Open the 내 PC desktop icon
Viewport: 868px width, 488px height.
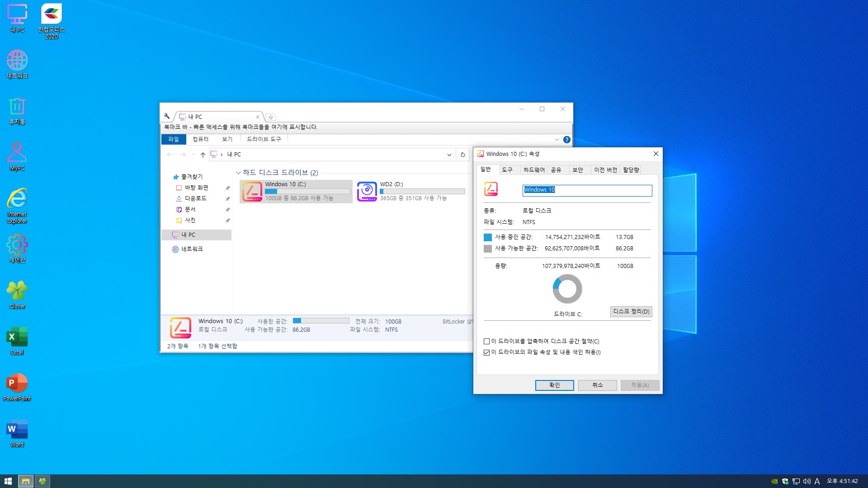(x=17, y=19)
